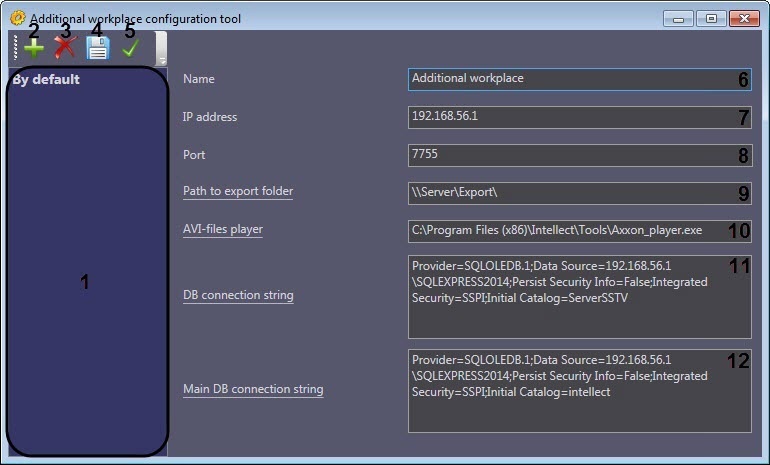770x465 pixels.
Task: Click the application icon in the title bar
Action: point(17,18)
